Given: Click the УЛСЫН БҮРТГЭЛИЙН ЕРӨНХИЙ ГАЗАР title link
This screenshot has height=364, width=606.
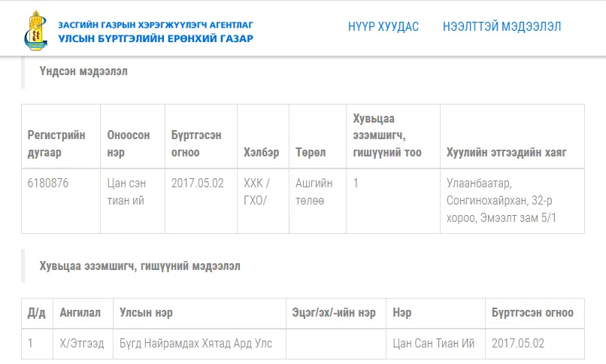Looking at the screenshot, I should pyautogui.click(x=156, y=38).
